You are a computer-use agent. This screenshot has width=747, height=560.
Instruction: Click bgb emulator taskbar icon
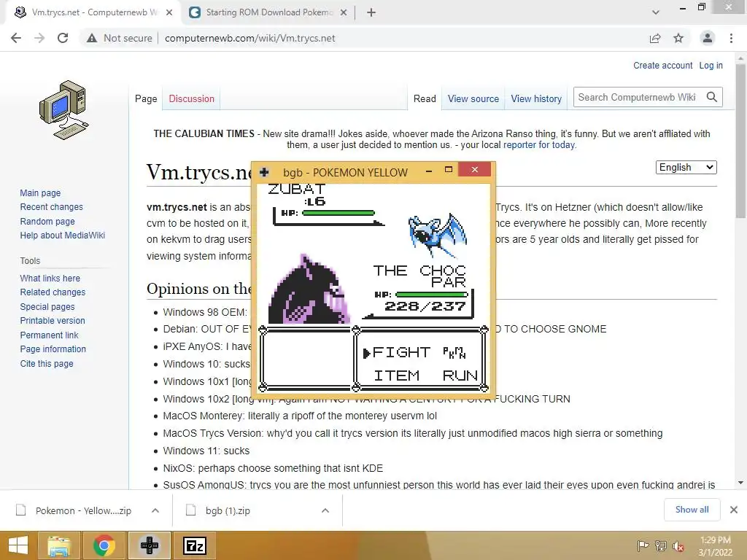point(150,545)
